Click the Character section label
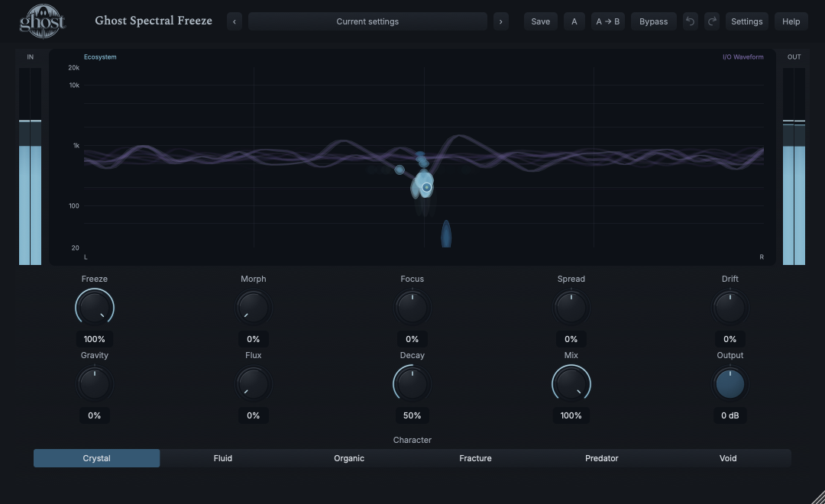 click(x=412, y=440)
